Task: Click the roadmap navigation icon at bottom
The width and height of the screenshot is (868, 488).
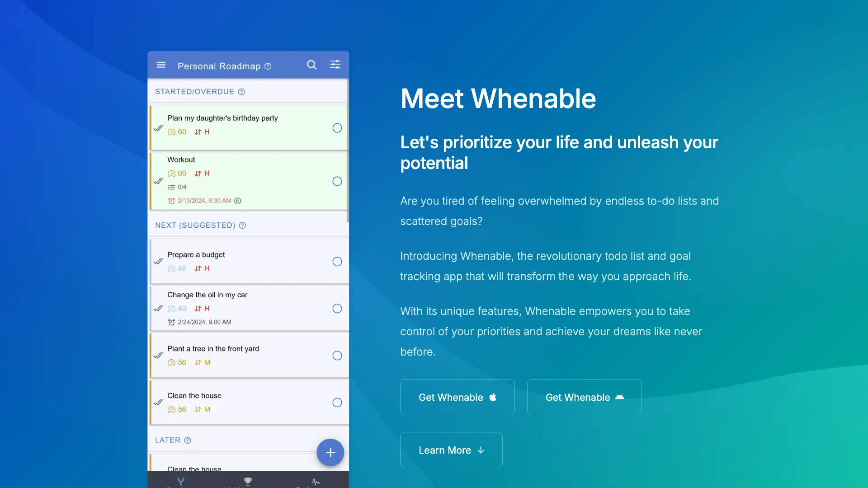Action: [x=181, y=481]
